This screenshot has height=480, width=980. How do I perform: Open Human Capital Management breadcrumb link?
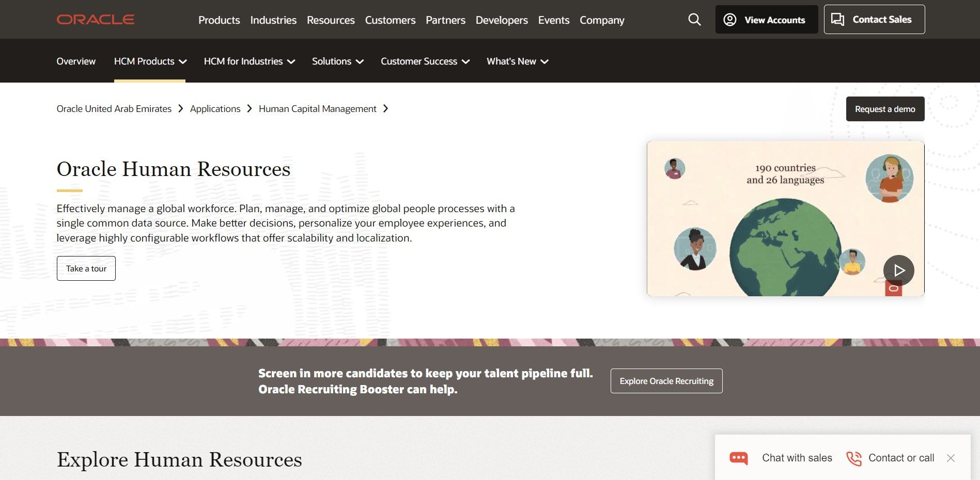click(318, 109)
